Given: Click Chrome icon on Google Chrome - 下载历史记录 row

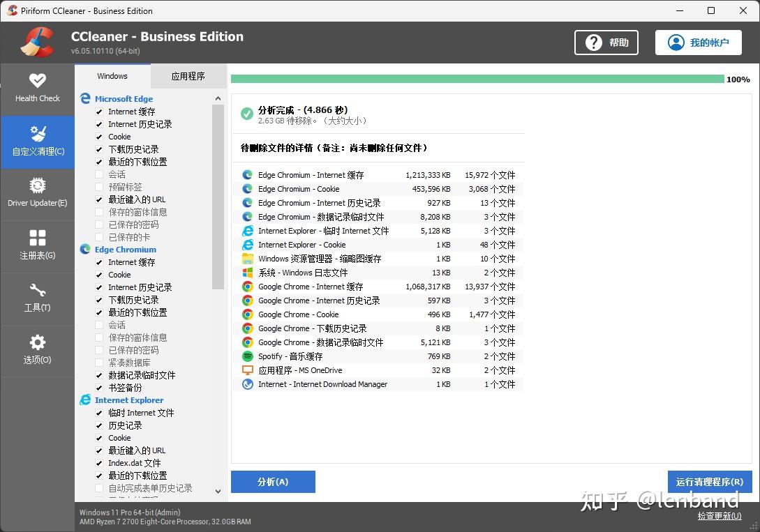Looking at the screenshot, I should [248, 328].
